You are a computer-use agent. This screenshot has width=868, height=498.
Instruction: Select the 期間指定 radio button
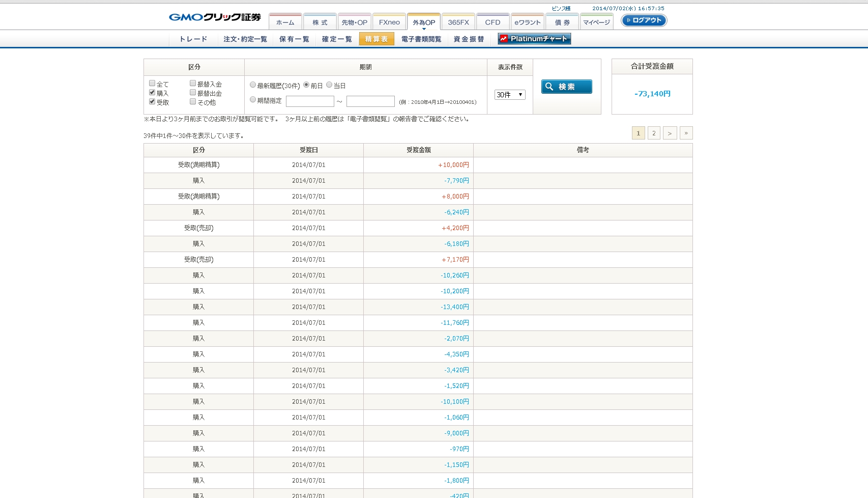point(253,100)
